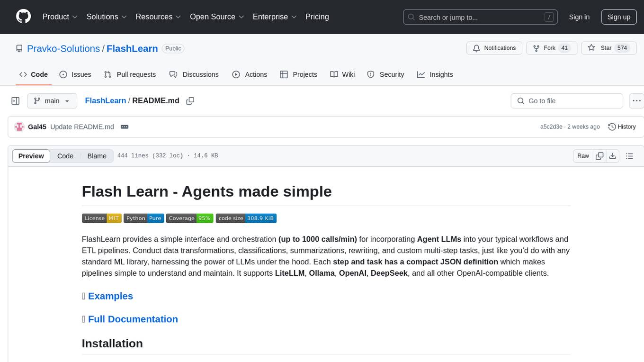Open the FlashLearn repository link
Image resolution: width=644 pixels, height=362 pixels.
click(x=132, y=48)
